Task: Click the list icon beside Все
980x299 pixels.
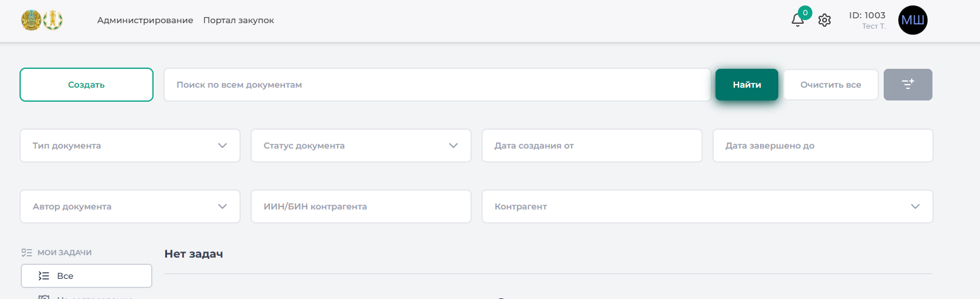Action: (44, 276)
